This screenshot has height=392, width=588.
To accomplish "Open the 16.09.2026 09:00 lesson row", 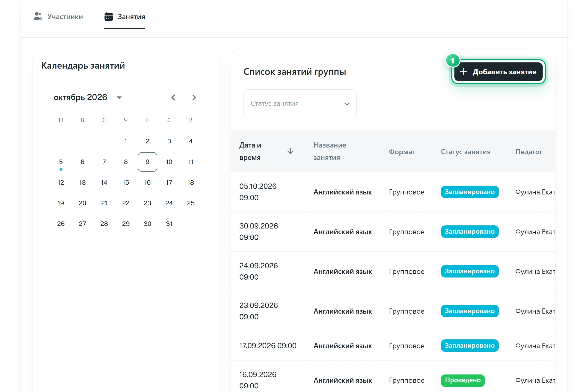I will click(x=393, y=377).
